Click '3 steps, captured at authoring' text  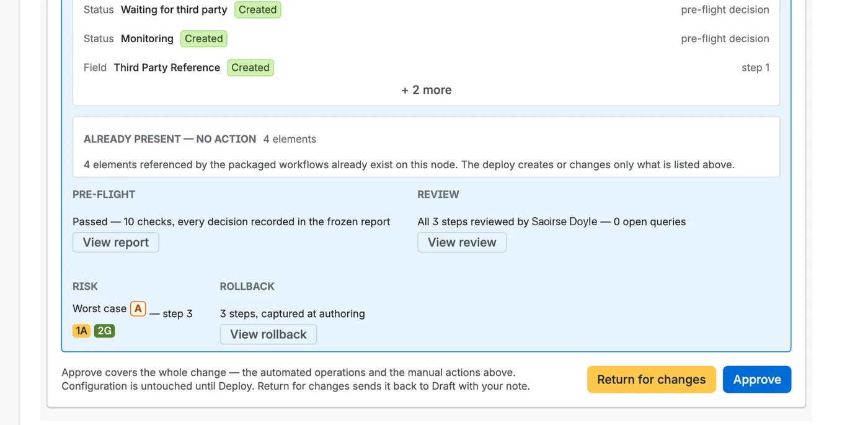[293, 313]
